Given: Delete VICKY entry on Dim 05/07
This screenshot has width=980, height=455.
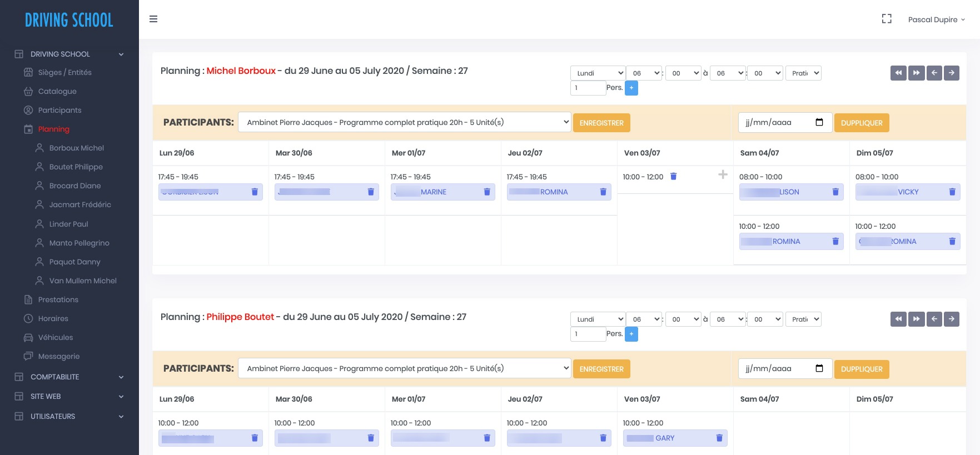Looking at the screenshot, I should pyautogui.click(x=952, y=192).
